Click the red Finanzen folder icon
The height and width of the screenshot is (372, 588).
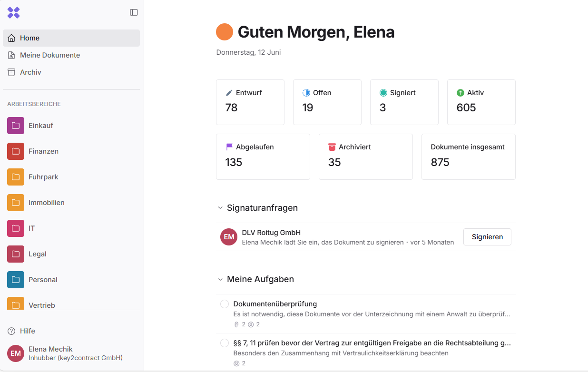pos(16,151)
